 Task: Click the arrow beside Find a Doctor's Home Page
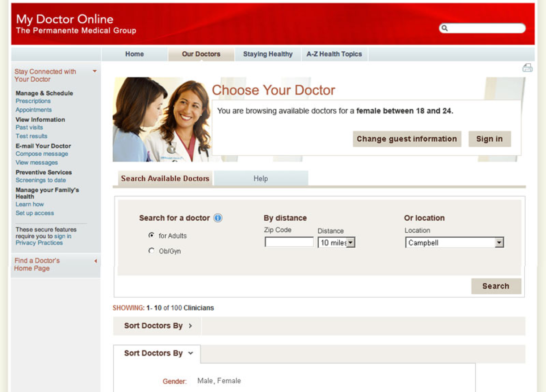tap(96, 261)
